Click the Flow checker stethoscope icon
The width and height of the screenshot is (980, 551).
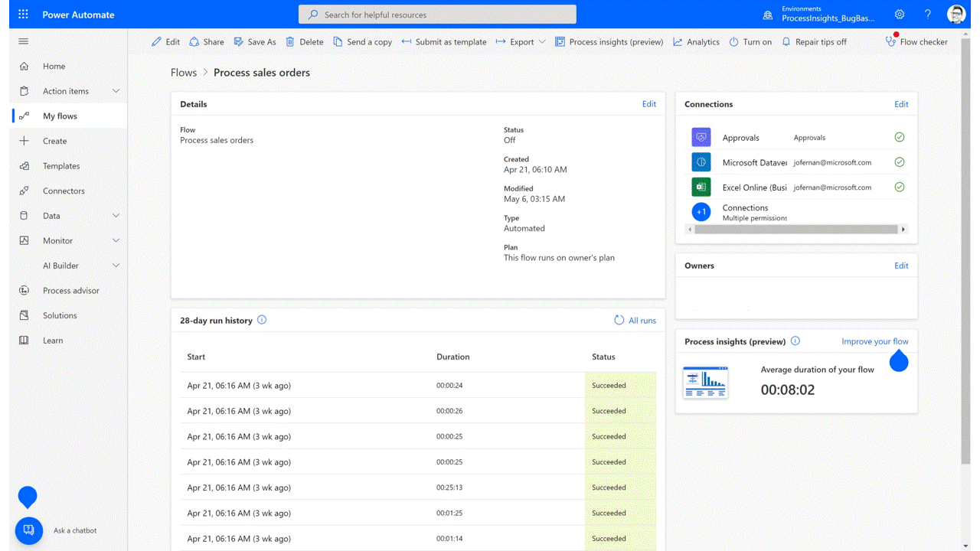890,42
